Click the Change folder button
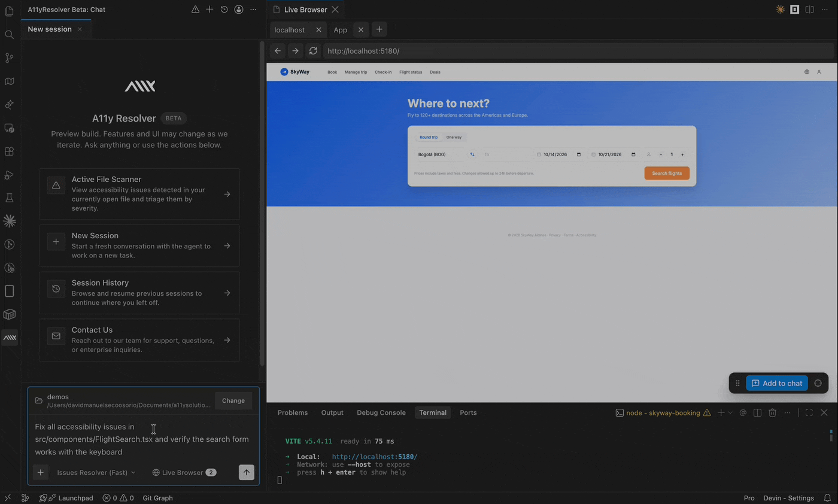Image resolution: width=838 pixels, height=504 pixels. 233,400
